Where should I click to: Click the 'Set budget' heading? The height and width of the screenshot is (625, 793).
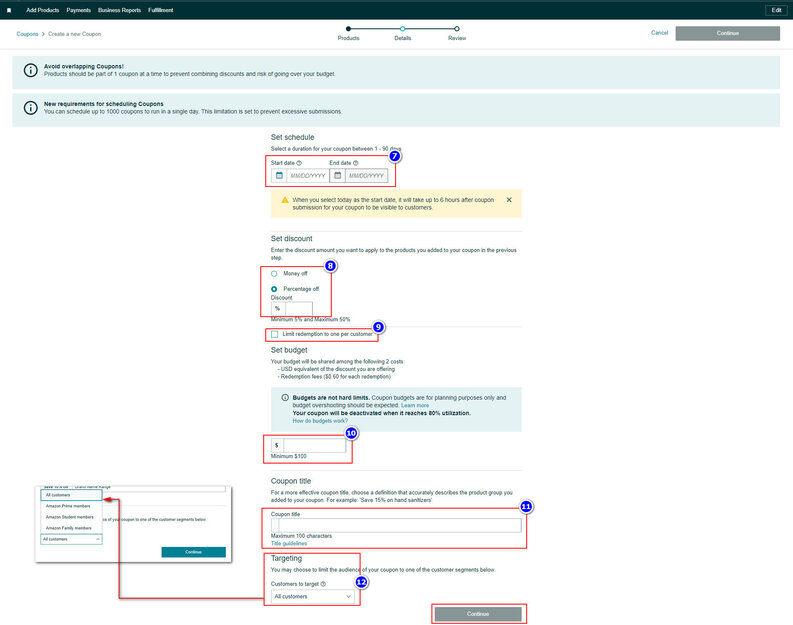[289, 350]
